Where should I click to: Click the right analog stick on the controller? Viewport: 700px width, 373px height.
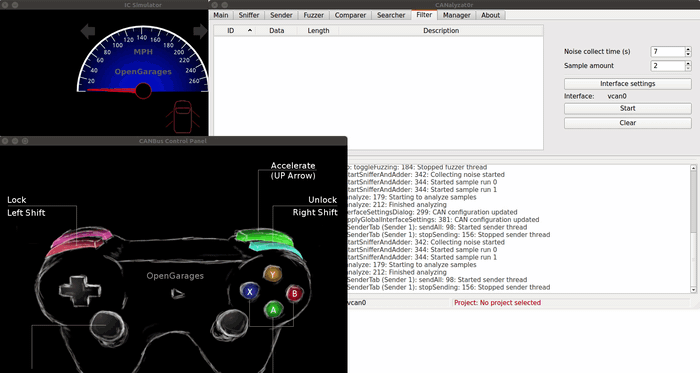230,325
